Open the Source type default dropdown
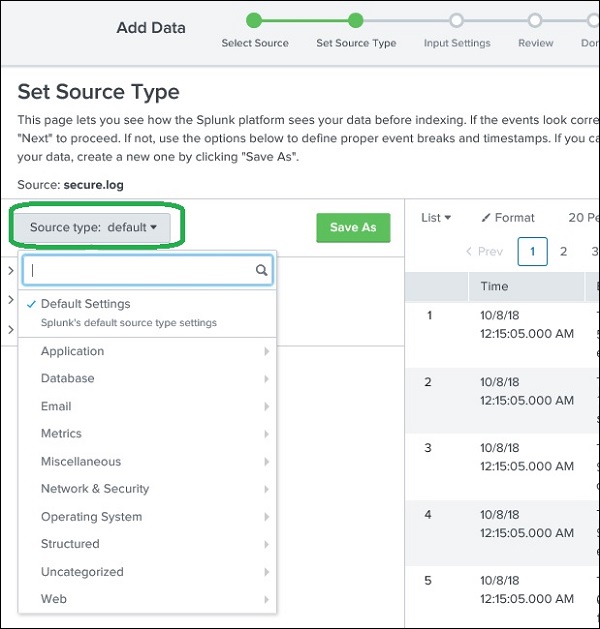 93,228
